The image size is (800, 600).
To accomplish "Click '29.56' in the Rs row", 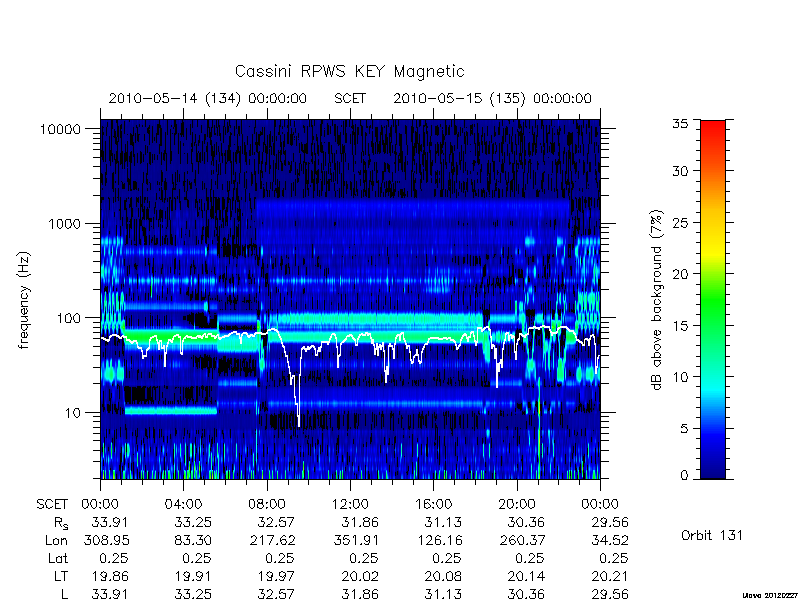I will pos(610,523).
